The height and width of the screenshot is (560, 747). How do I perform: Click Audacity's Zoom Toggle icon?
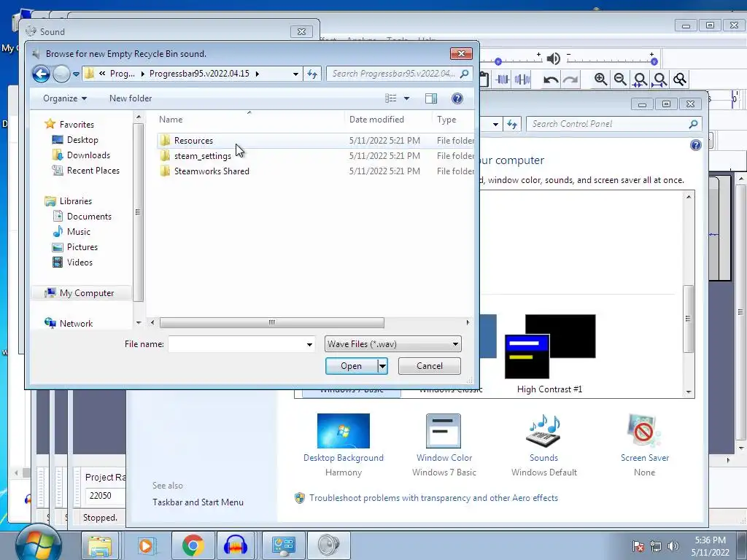(x=680, y=79)
